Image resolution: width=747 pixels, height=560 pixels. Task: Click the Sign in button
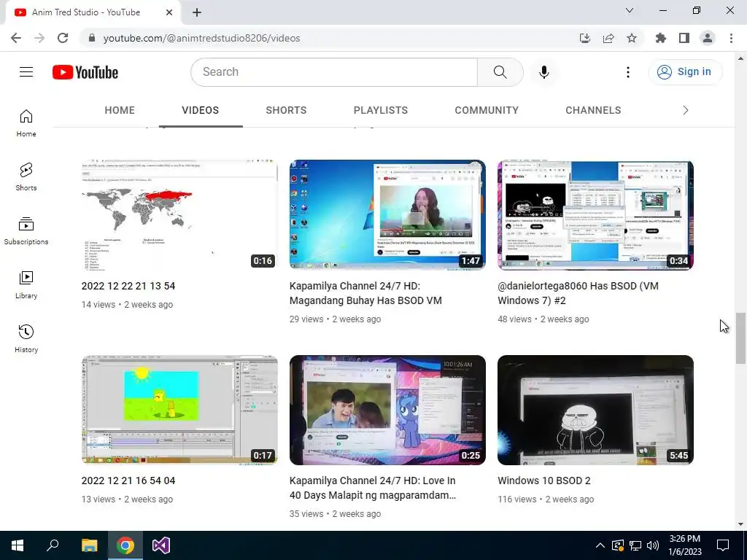tap(685, 72)
